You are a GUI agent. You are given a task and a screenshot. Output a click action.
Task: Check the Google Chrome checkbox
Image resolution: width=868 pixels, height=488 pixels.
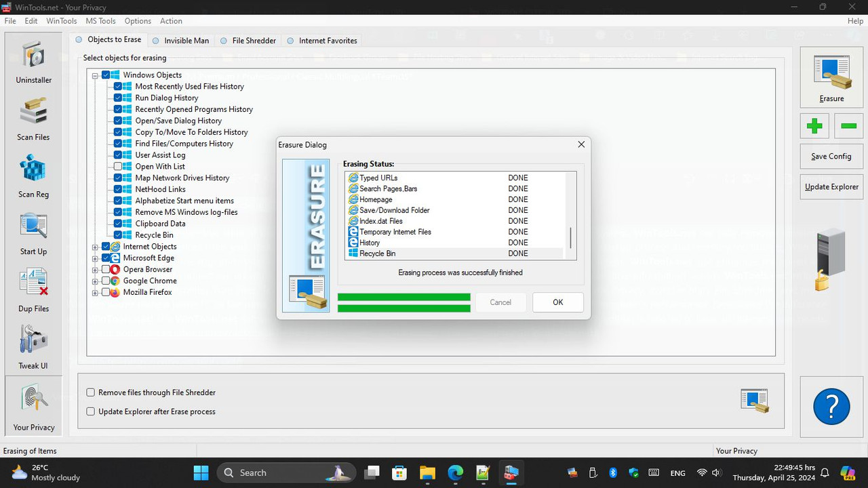pyautogui.click(x=106, y=281)
